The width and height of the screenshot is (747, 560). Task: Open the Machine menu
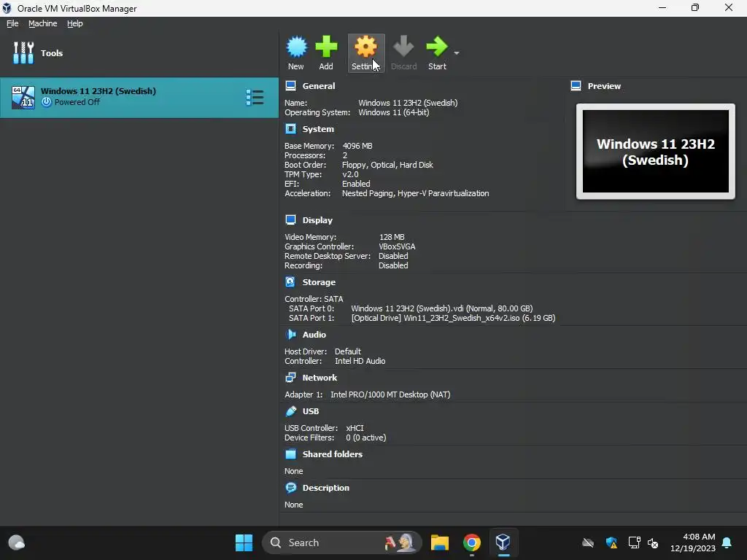(x=43, y=23)
